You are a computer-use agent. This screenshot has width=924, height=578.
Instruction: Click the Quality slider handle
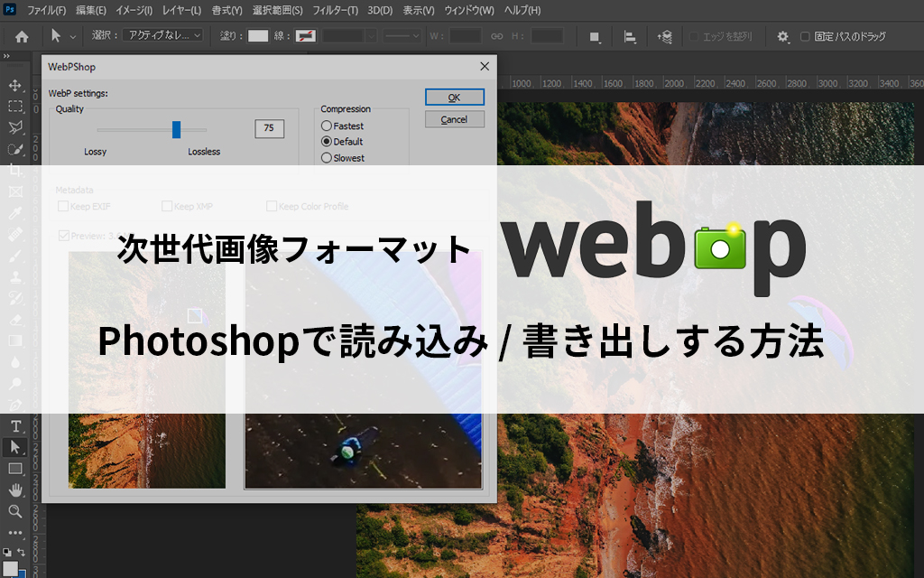click(x=176, y=129)
